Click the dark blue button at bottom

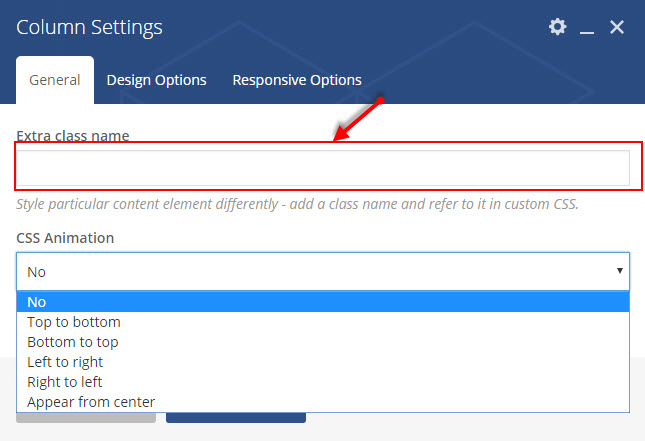point(236,418)
